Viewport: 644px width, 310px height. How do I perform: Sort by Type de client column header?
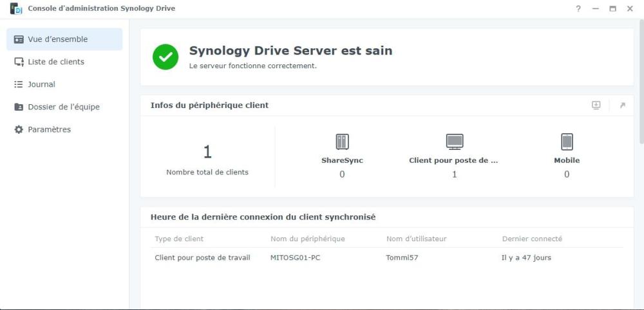179,239
